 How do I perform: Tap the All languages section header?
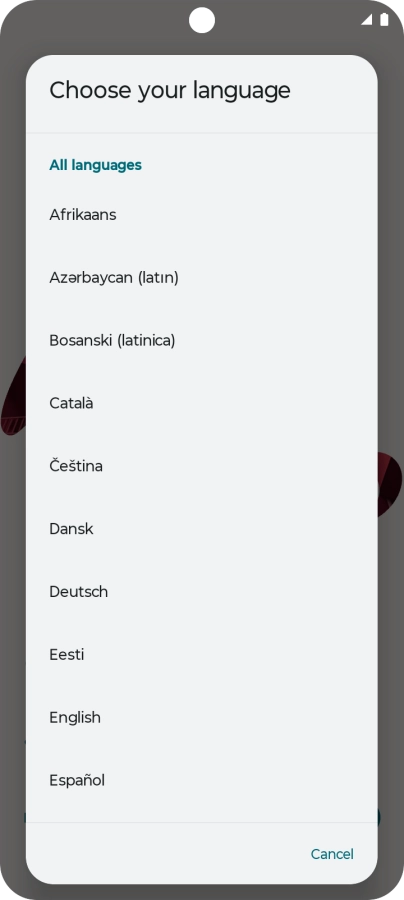[x=95, y=165]
